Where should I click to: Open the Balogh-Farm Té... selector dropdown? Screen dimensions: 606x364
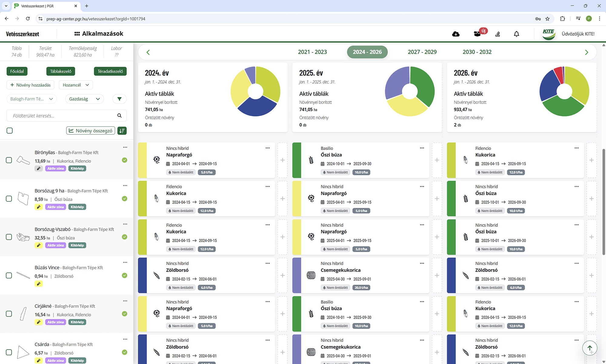click(x=32, y=99)
